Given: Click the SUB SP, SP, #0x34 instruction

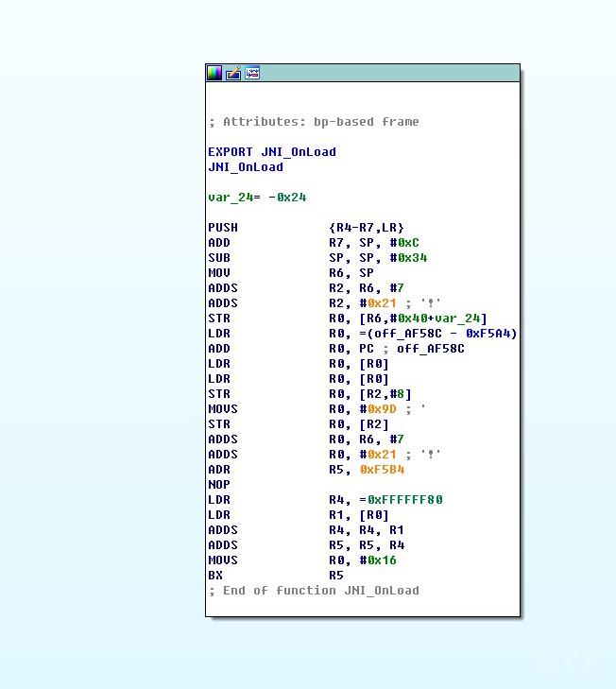Looking at the screenshot, I should coord(317,258).
